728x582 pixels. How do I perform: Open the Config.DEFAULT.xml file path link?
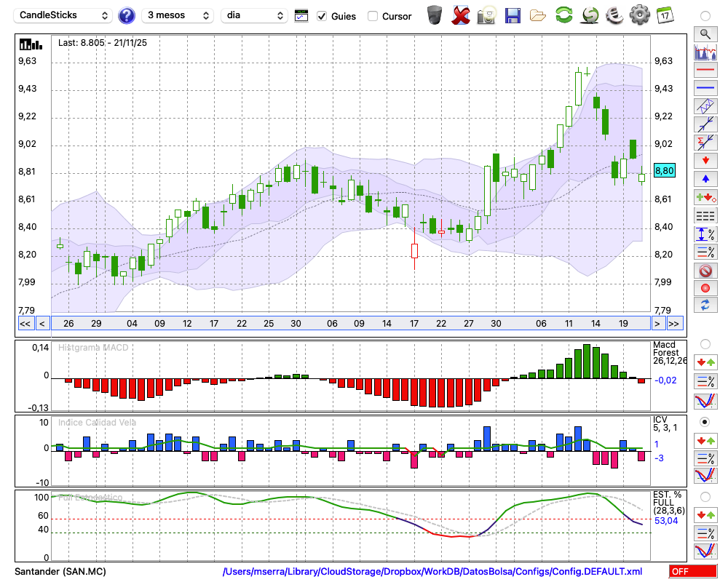432,572
